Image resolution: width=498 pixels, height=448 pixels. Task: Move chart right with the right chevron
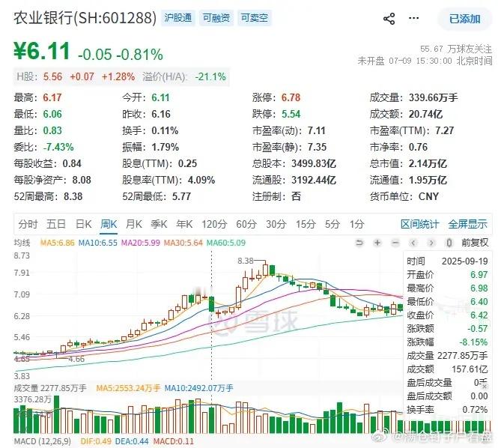(431, 243)
